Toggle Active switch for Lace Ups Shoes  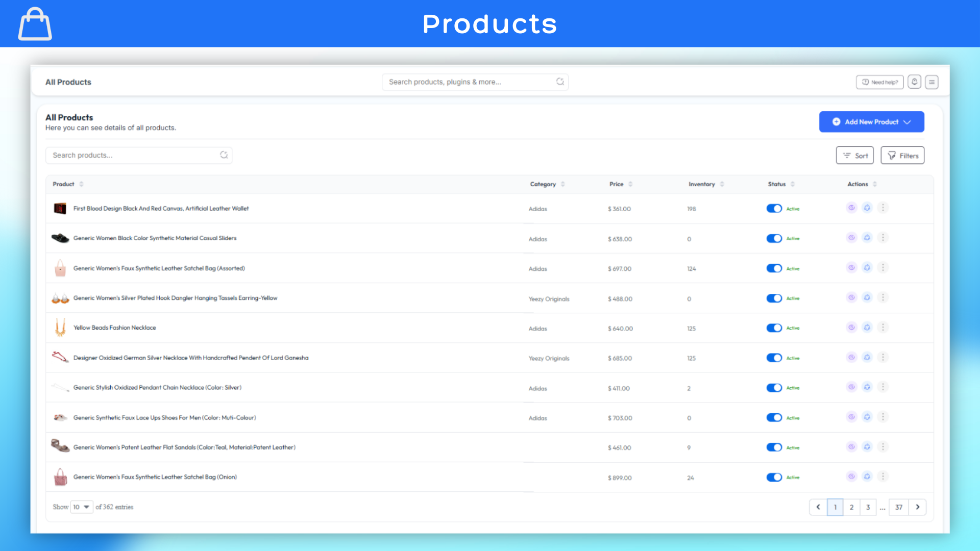(774, 417)
